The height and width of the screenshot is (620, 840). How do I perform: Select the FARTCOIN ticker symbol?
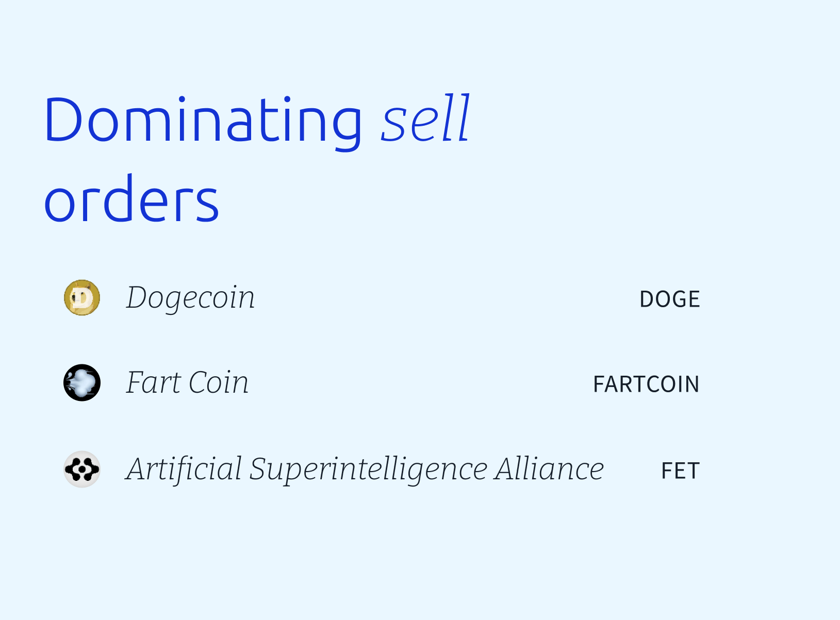click(646, 384)
